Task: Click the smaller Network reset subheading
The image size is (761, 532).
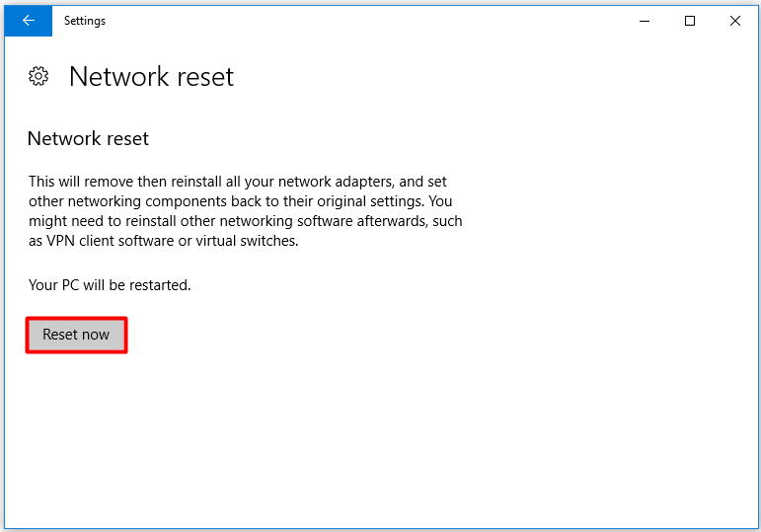Action: point(88,139)
